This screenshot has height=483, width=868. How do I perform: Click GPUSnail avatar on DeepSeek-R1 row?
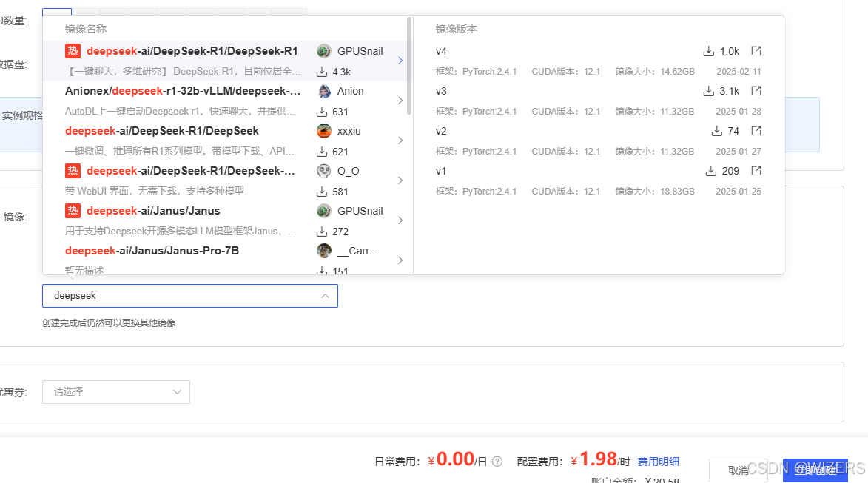[x=324, y=51]
